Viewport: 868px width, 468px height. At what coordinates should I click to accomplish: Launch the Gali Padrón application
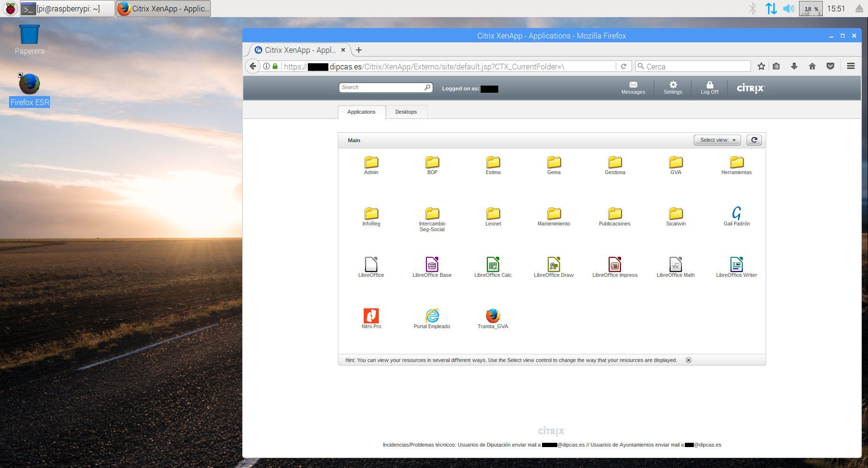(x=737, y=216)
